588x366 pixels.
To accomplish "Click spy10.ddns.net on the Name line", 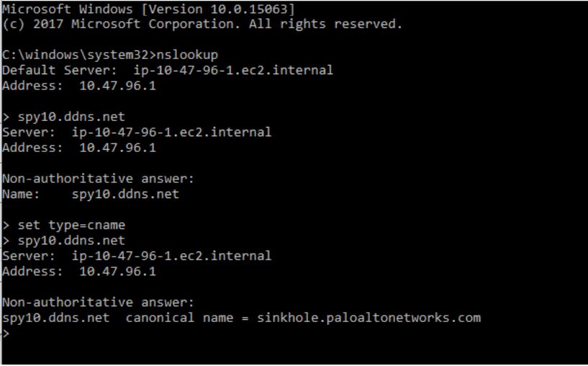I will pos(125,194).
